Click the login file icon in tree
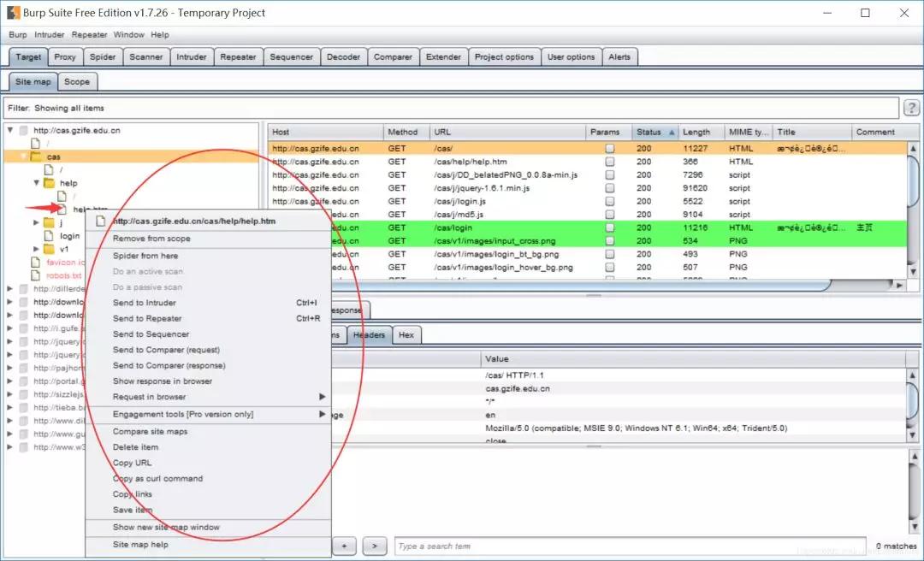Viewport: 924px width, 561px height. 50,236
